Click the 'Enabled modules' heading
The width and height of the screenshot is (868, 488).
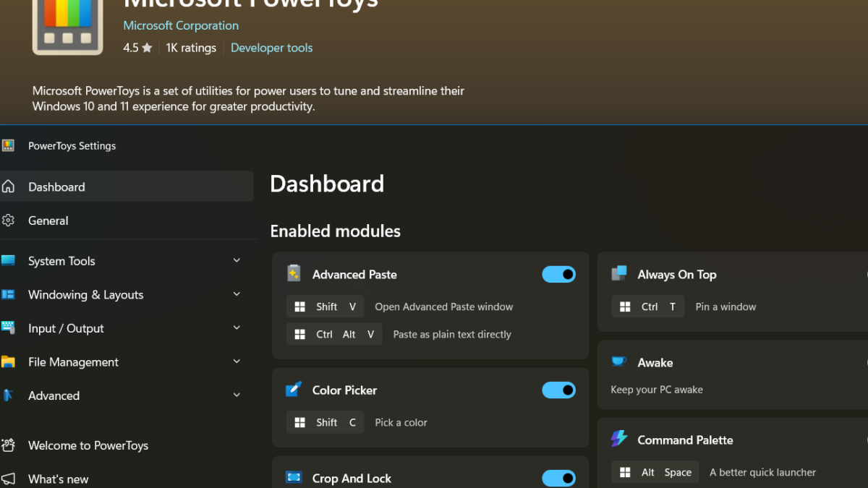335,231
